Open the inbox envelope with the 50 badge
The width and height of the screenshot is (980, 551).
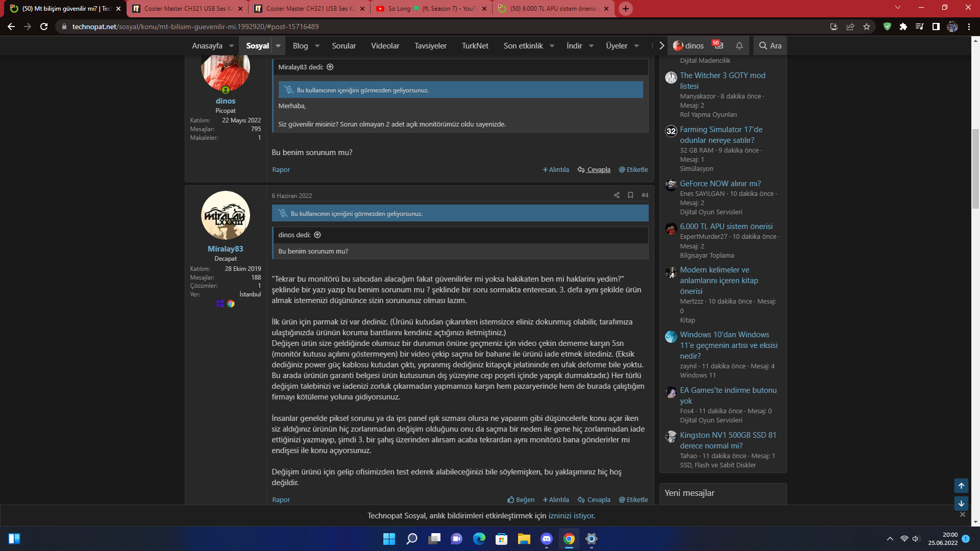click(x=719, y=45)
